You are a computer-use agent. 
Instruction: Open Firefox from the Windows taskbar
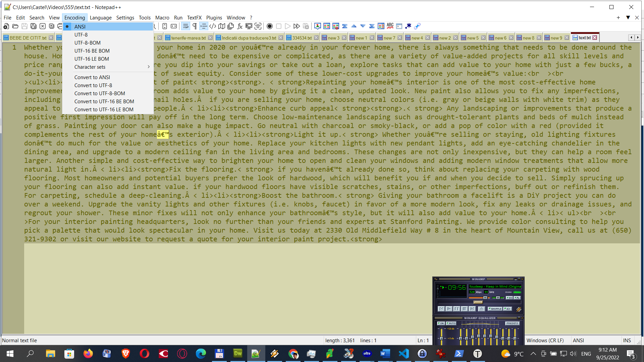point(88,354)
